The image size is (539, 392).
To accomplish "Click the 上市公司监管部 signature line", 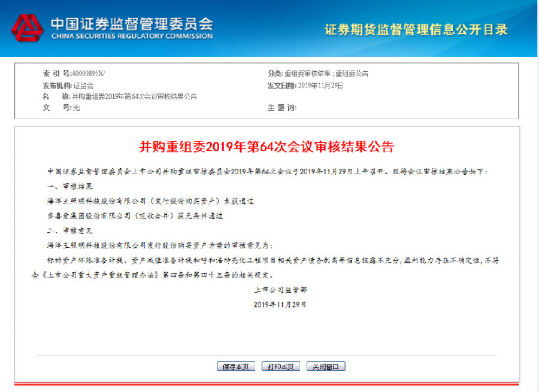I will click(x=280, y=290).
